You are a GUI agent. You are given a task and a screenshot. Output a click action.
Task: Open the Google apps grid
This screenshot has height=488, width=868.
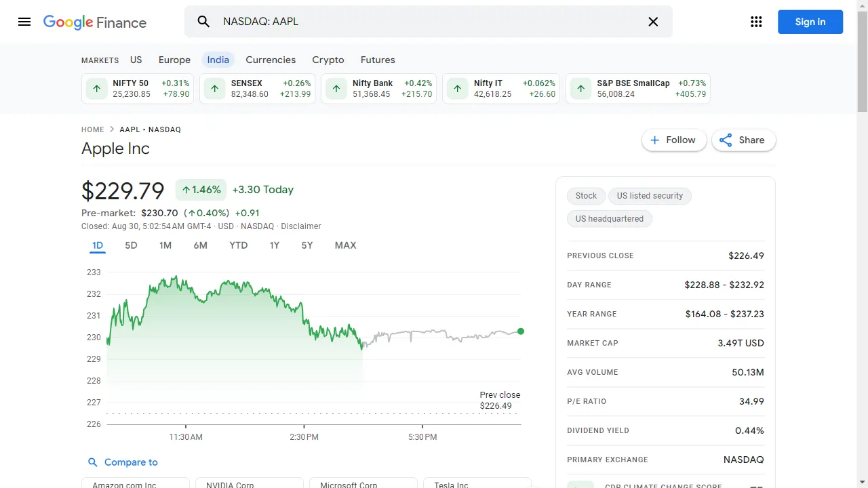pyautogui.click(x=756, y=22)
